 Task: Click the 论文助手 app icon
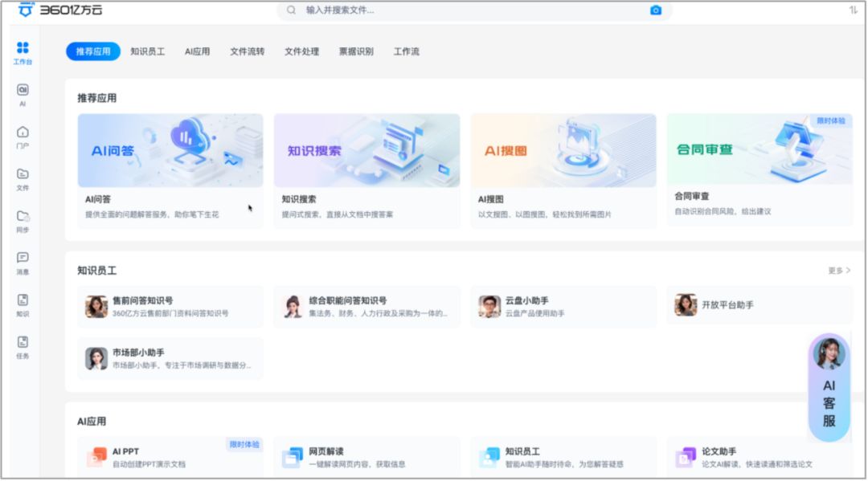click(686, 457)
